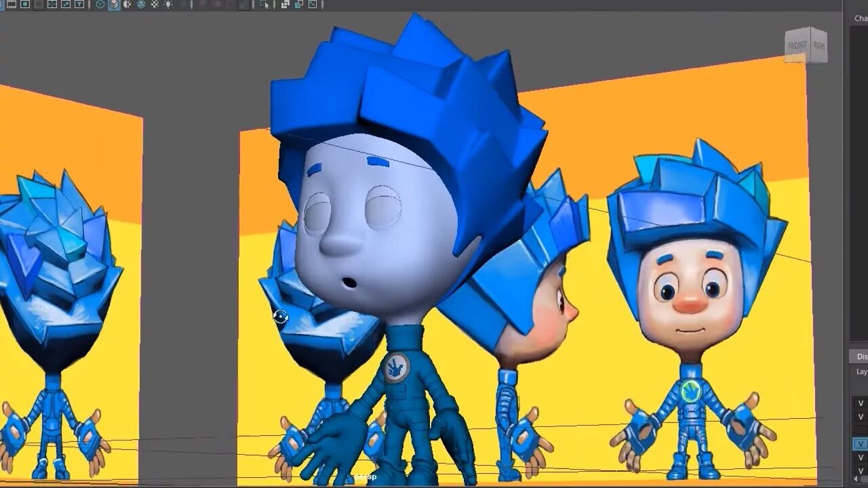Toggle visibility V of the bottom layer
This screenshot has width=868, height=488.
coord(861,471)
